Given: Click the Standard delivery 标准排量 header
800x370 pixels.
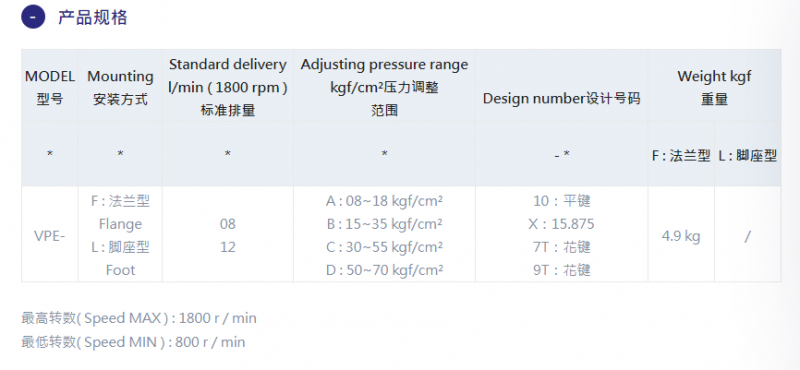Looking at the screenshot, I should (x=228, y=87).
